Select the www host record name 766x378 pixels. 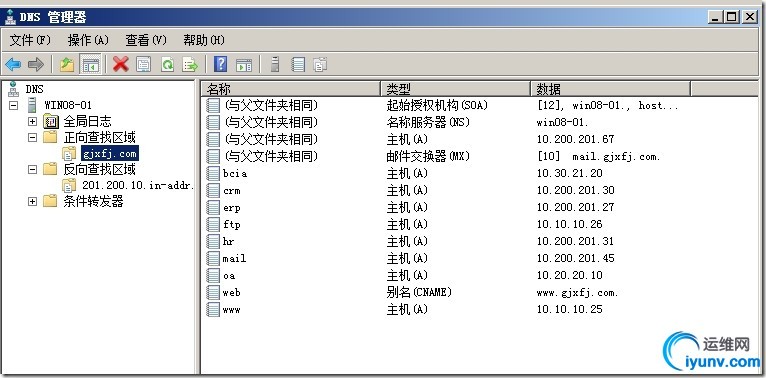232,310
